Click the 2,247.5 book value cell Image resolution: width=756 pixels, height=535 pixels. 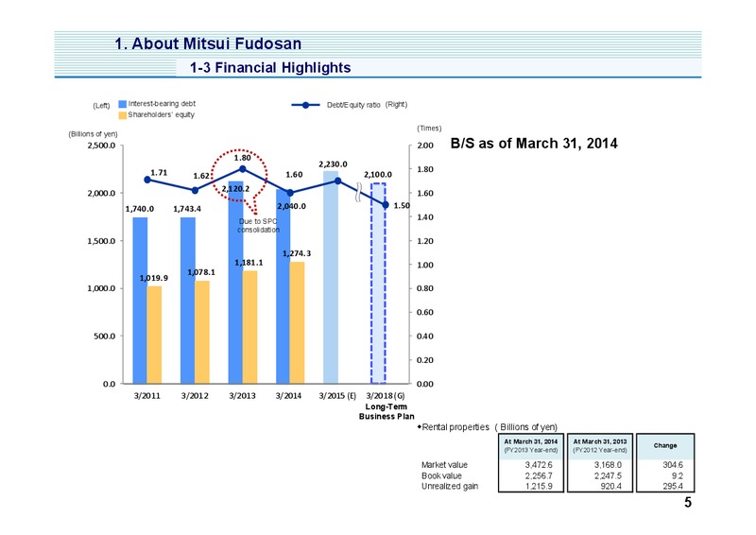click(x=608, y=476)
